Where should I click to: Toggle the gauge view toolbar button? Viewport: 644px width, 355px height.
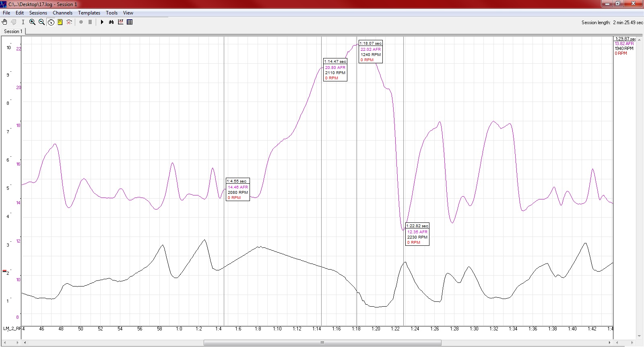(51, 22)
